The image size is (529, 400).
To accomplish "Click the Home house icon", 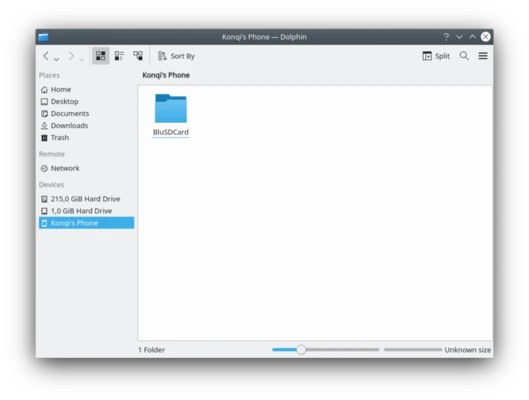I will point(44,90).
